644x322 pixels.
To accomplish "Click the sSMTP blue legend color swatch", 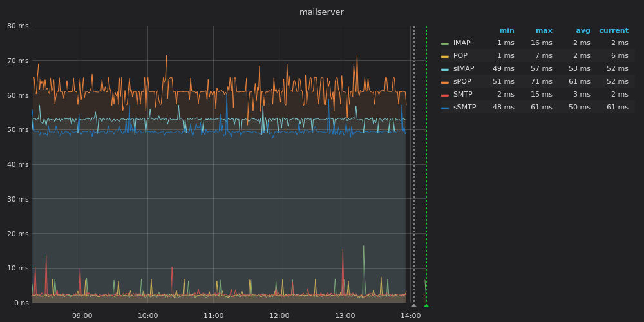I will click(445, 108).
